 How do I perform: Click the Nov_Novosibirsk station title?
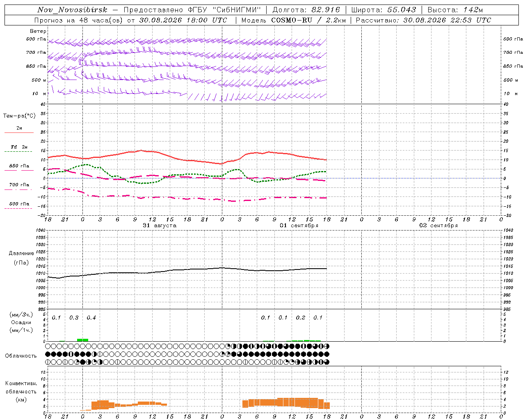point(72,10)
